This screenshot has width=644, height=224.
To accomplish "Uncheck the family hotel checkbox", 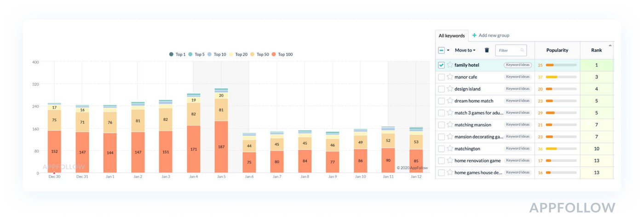I will tap(442, 65).
